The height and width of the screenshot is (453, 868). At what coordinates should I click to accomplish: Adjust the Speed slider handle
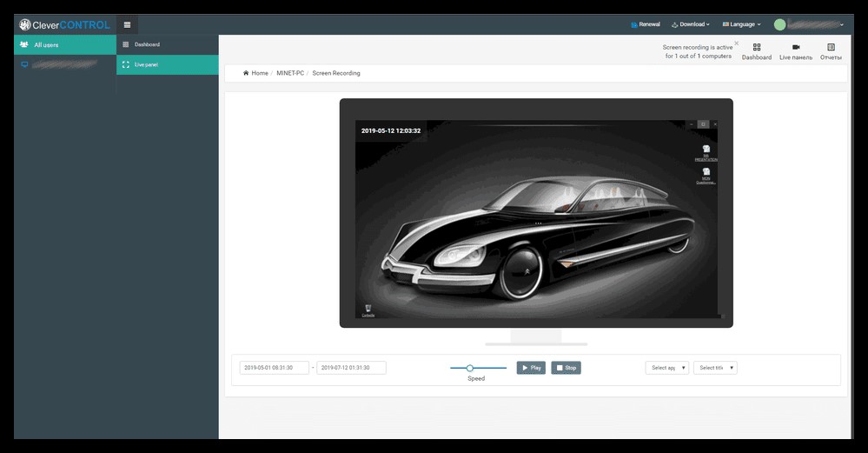click(470, 368)
